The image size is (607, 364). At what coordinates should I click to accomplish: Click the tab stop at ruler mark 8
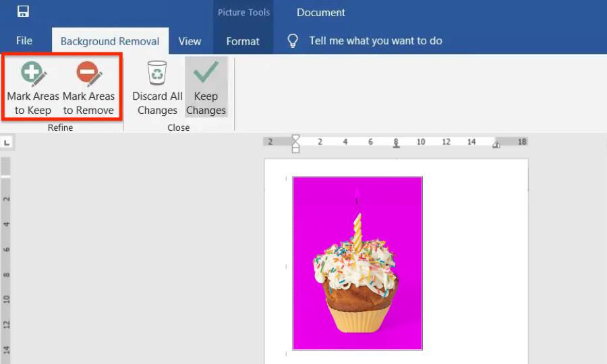click(396, 146)
